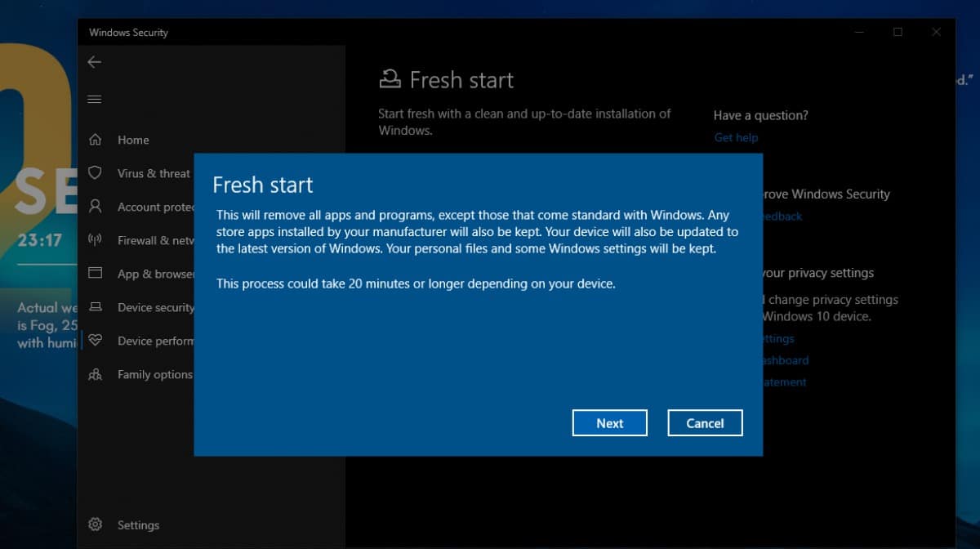Open the Settings gear at bottom
The width and height of the screenshot is (980, 549).
point(95,524)
